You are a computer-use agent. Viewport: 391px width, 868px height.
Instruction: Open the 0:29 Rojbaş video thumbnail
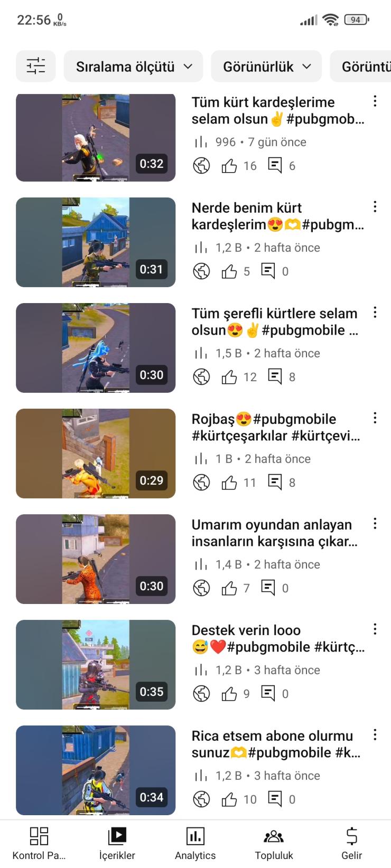click(x=96, y=454)
